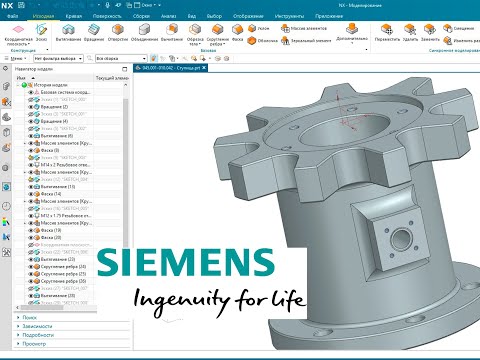Screen dimensions: 480x360
Task: Open the Окно dropdown in title bar
Action: pyautogui.click(x=149, y=5)
